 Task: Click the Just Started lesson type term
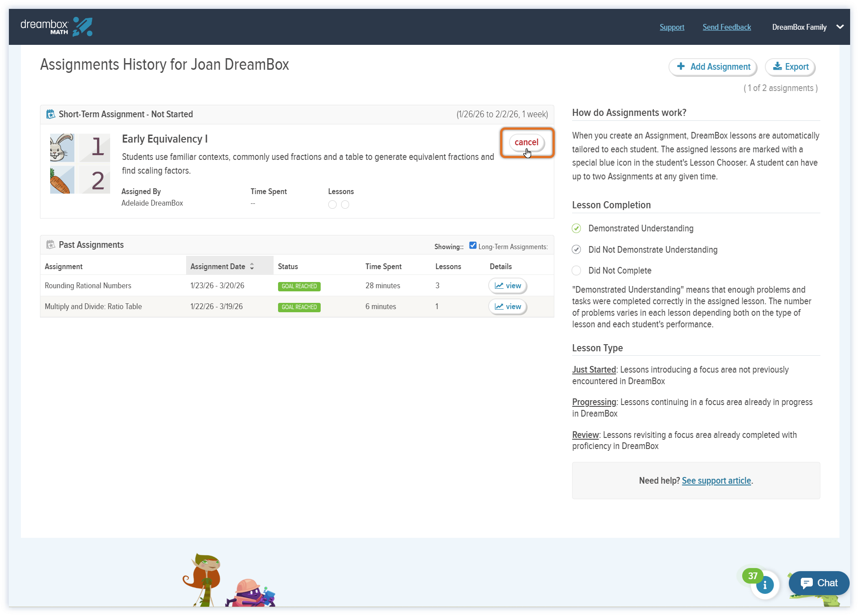coord(594,370)
